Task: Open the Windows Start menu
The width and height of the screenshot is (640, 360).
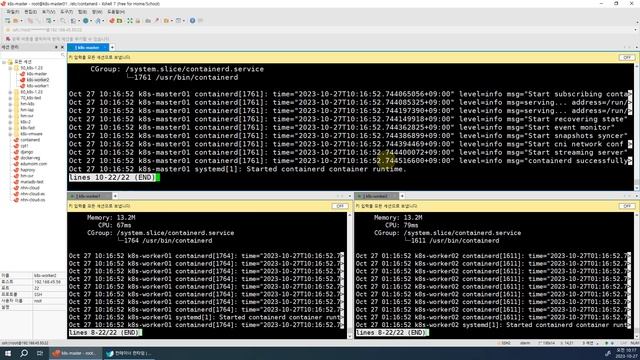Action: pos(7,353)
